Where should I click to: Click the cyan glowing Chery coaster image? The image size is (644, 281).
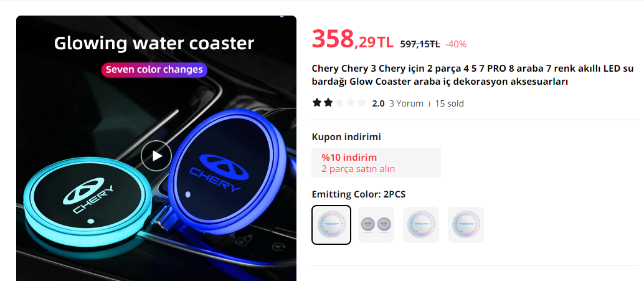click(87, 200)
